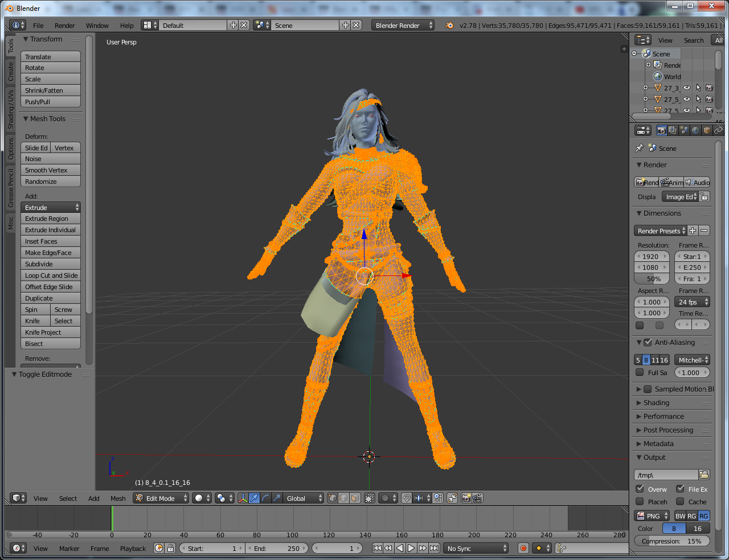Play the animation in reverse
The image size is (729, 560).
(x=400, y=548)
